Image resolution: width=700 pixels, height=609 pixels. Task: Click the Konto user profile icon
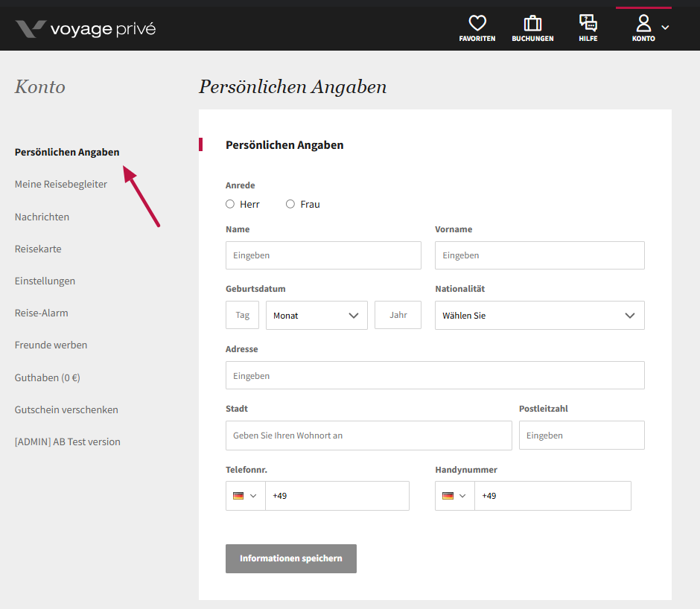point(643,23)
